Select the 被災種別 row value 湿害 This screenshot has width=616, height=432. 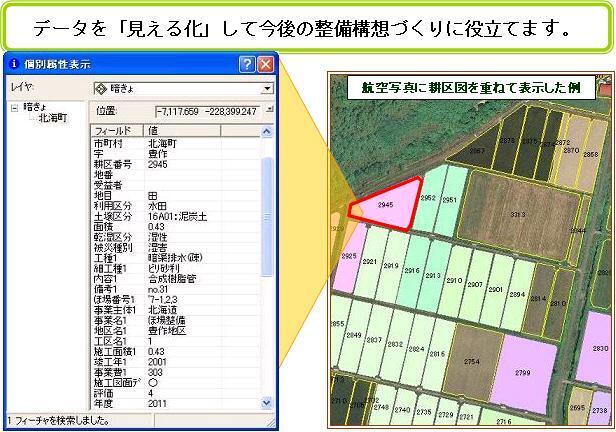click(157, 247)
